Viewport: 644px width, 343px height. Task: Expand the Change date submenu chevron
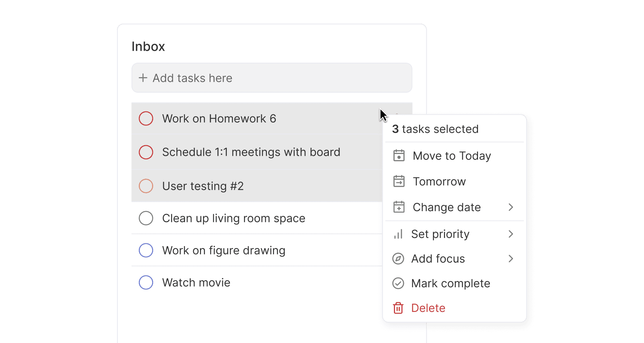(511, 207)
